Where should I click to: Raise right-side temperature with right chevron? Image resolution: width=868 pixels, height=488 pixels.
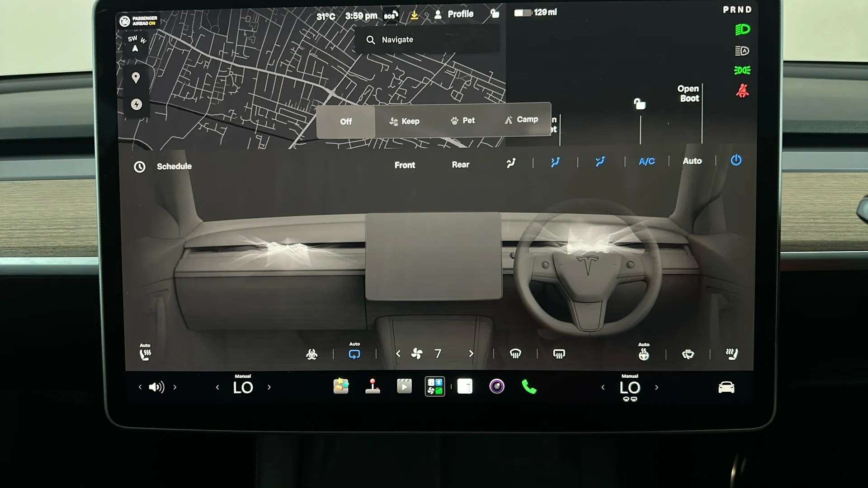656,388
